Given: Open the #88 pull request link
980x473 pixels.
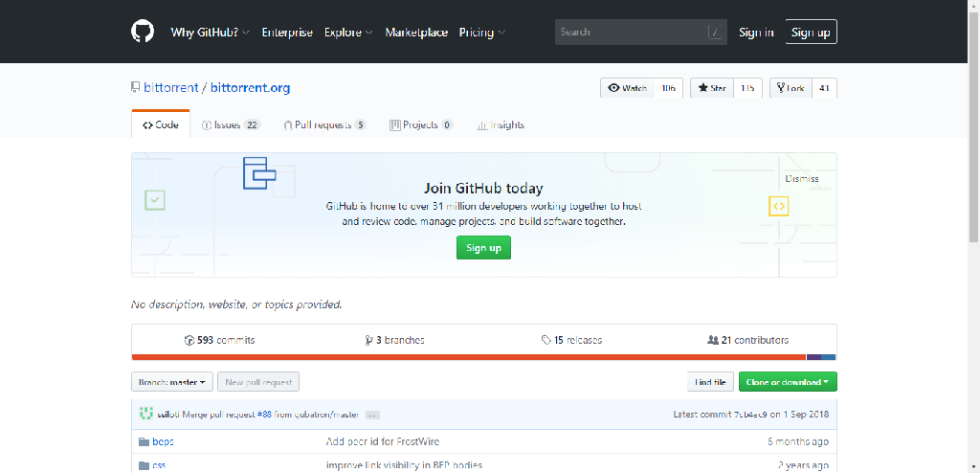Looking at the screenshot, I should (264, 415).
